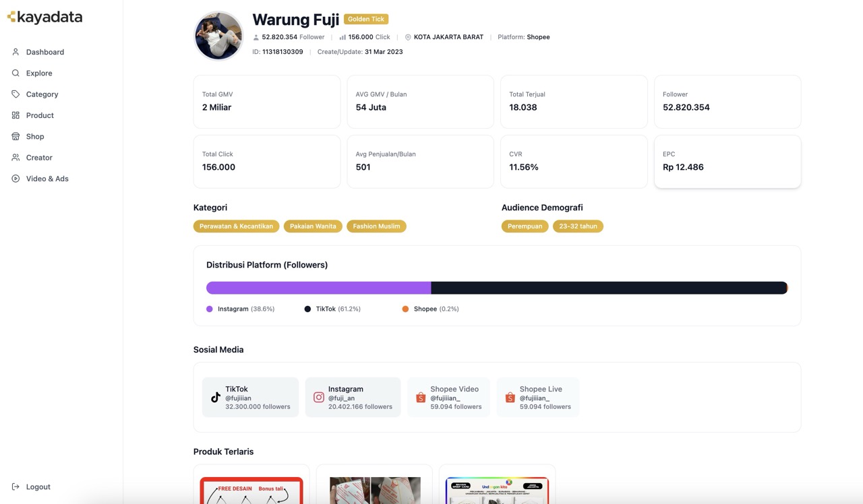The height and width of the screenshot is (504, 863).
Task: Click the purple Instagram bar segment
Action: point(318,288)
